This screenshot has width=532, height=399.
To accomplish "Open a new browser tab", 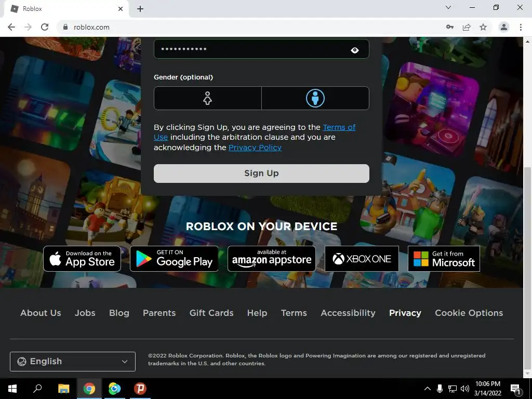I will pyautogui.click(x=140, y=9).
